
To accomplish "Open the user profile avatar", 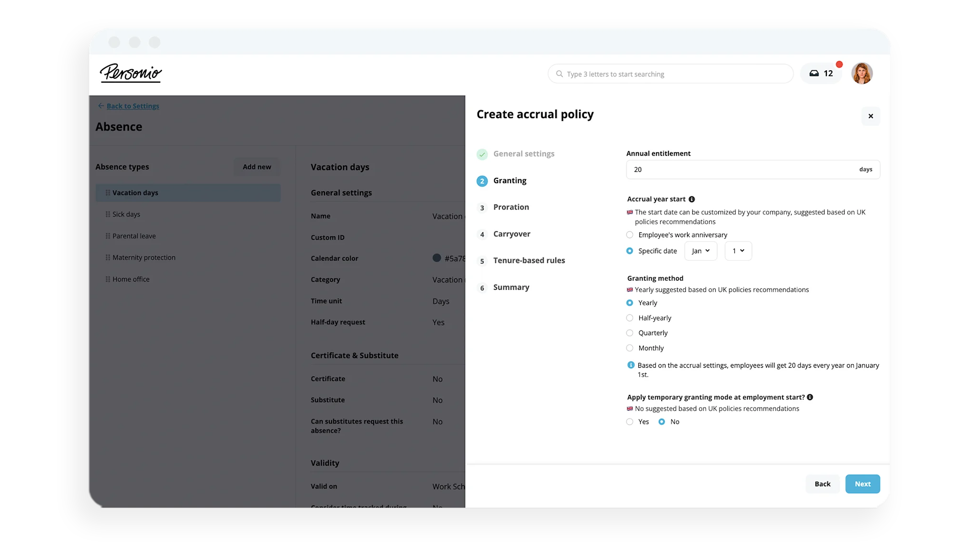I will 861,74.
